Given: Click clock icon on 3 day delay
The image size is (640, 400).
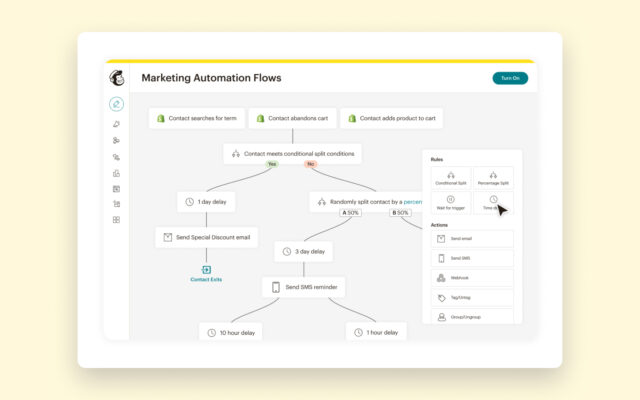Looking at the screenshot, I should (287, 251).
